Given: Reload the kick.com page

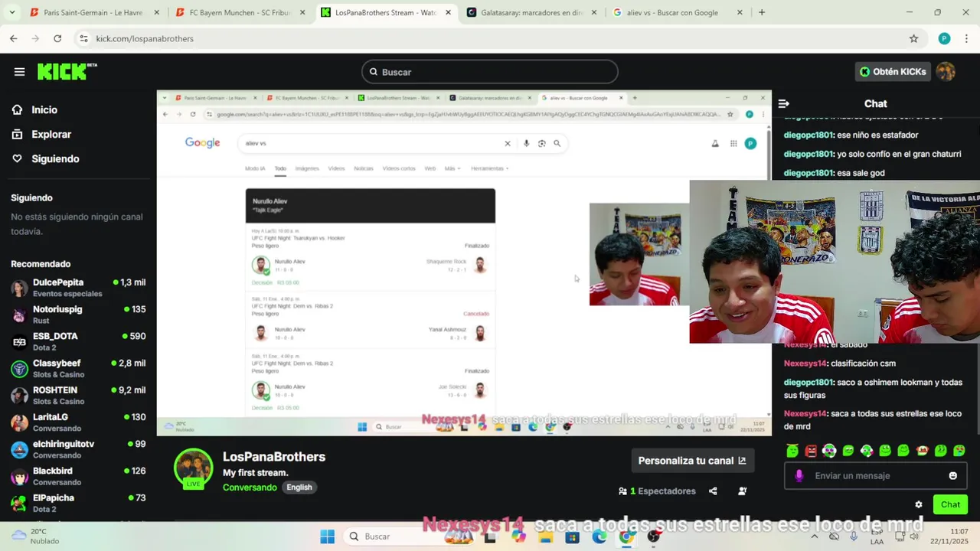Looking at the screenshot, I should pyautogui.click(x=57, y=38).
